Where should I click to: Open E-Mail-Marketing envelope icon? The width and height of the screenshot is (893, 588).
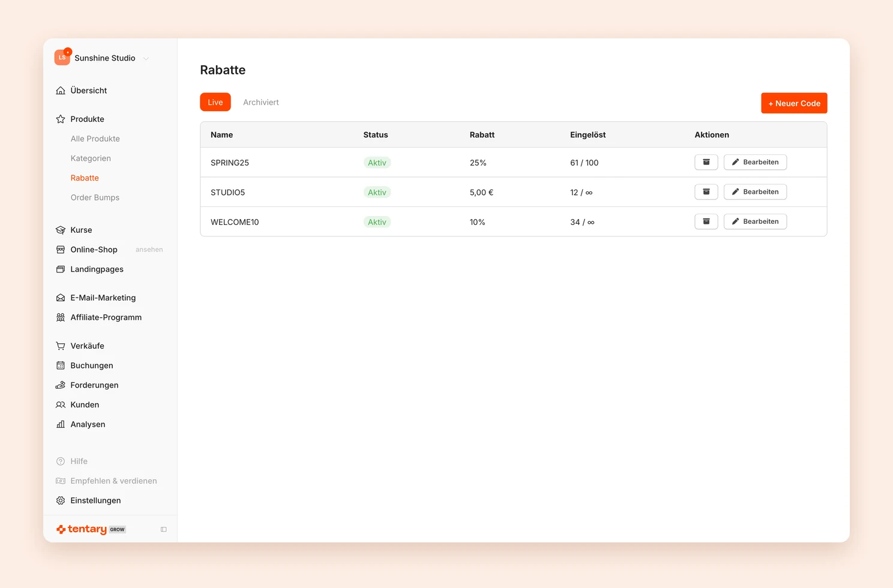(x=61, y=298)
